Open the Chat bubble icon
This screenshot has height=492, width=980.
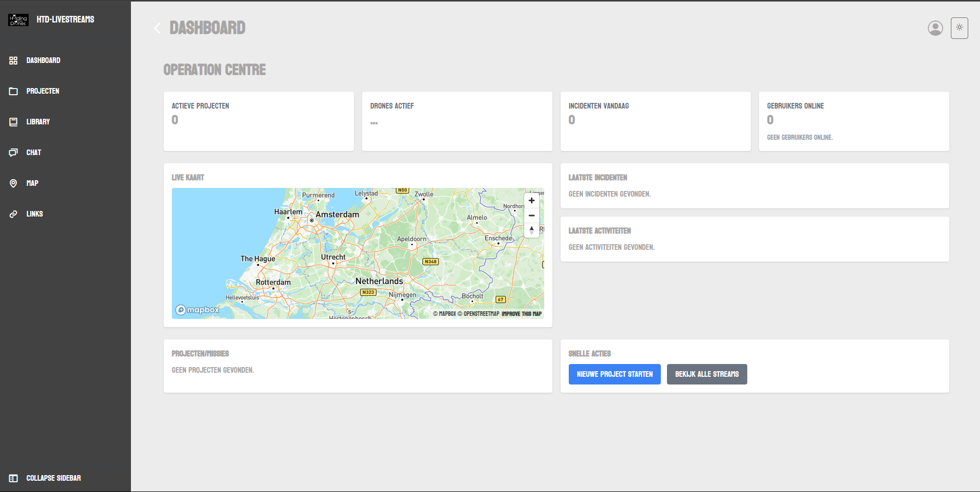[x=13, y=152]
